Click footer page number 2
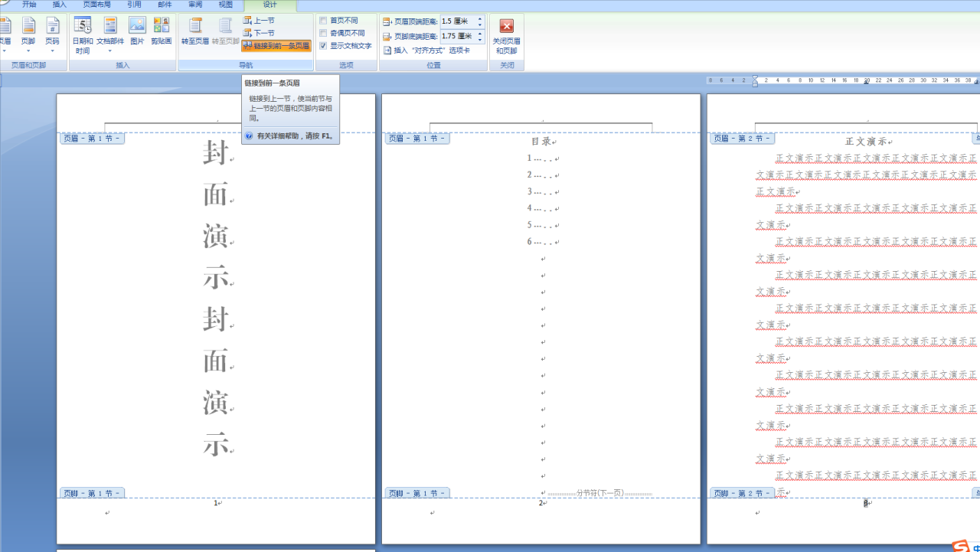Screen dimensions: 980x552 click(x=541, y=503)
